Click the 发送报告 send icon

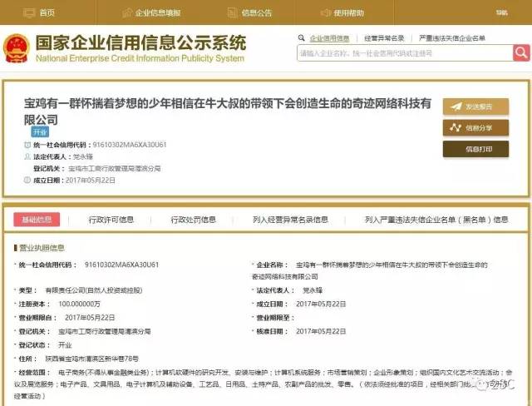[x=455, y=106]
